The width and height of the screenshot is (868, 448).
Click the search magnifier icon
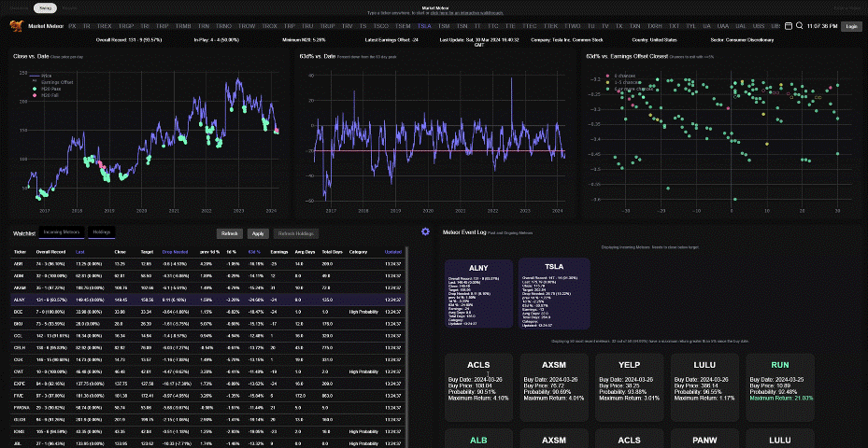coord(800,26)
